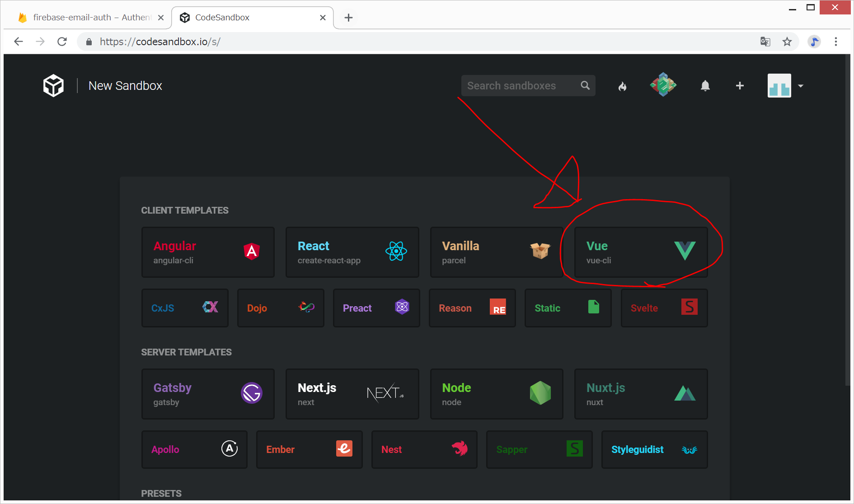Pick the Angular angular-cli template

[208, 252]
